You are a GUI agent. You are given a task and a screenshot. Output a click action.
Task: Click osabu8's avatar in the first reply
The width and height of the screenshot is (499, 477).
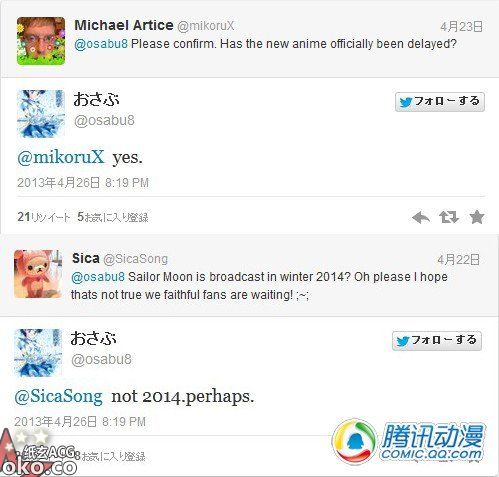coord(41,114)
